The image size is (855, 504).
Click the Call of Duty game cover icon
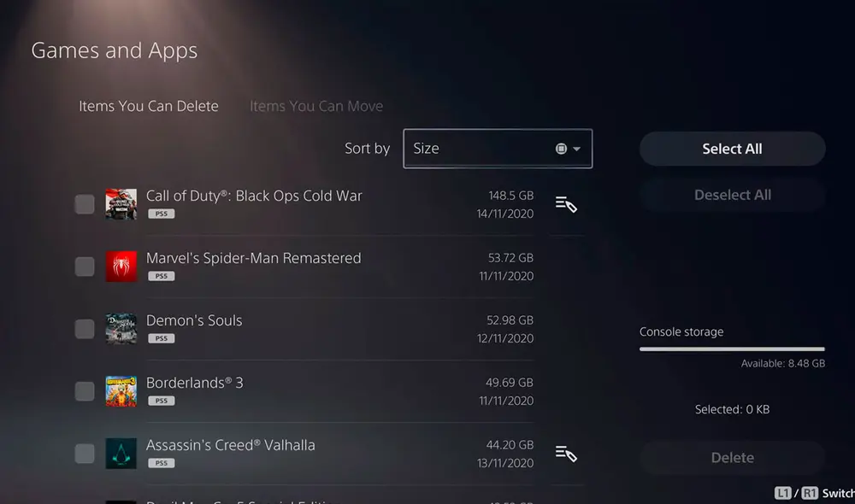click(x=121, y=204)
